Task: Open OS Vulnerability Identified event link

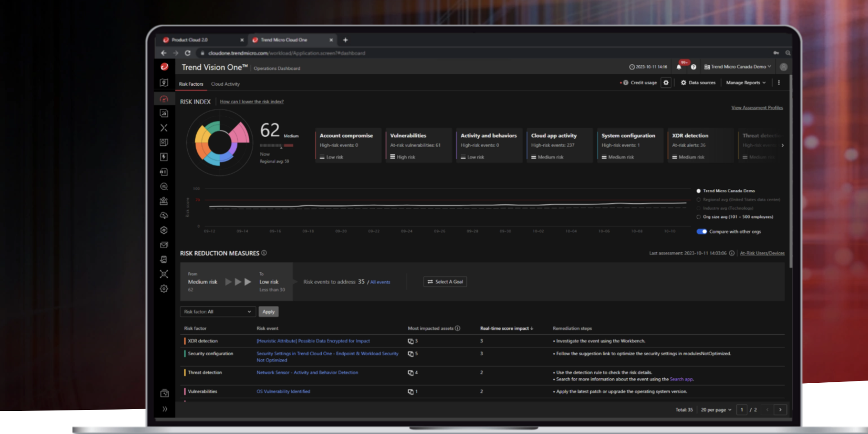Action: point(283,391)
